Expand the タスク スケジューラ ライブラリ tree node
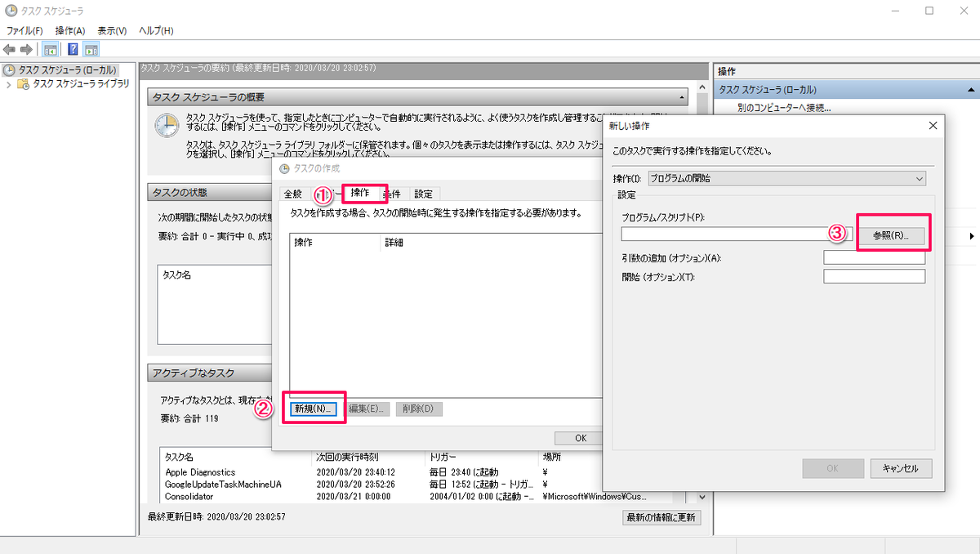Image resolution: width=980 pixels, height=554 pixels. [x=9, y=83]
